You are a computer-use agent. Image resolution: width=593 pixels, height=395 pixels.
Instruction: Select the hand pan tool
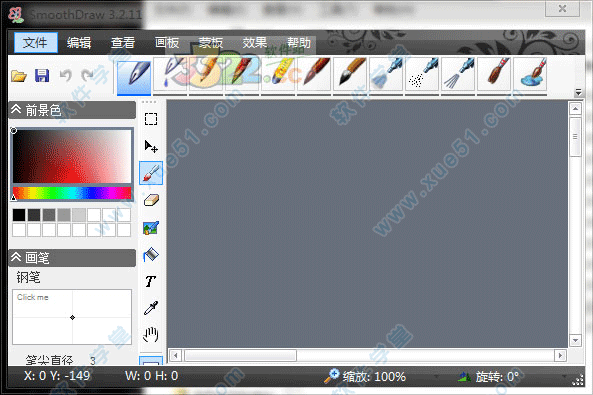click(x=151, y=335)
